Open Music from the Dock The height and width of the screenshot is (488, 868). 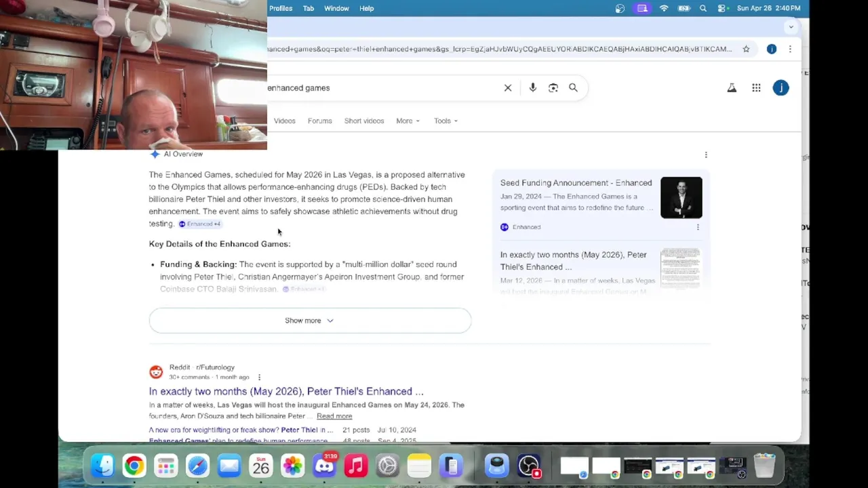356,466
